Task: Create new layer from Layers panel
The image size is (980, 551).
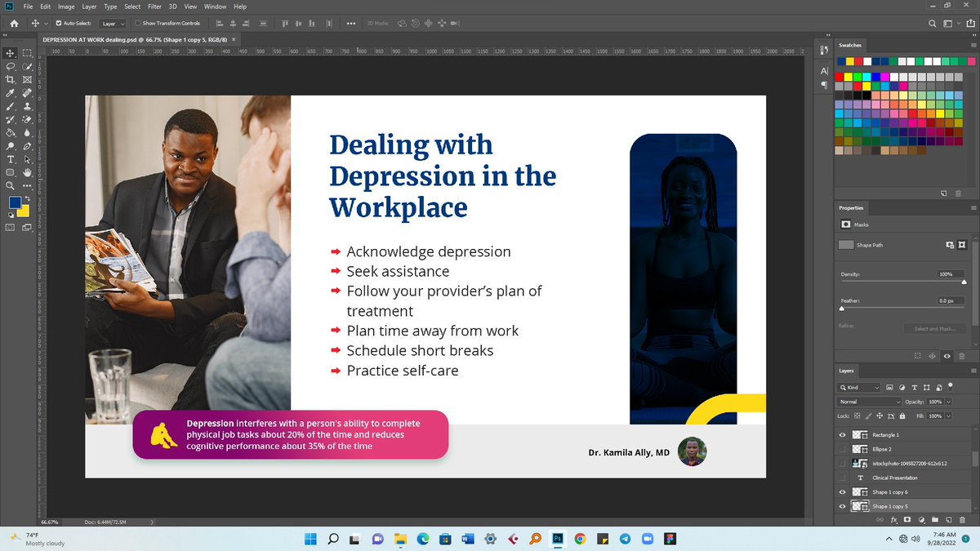Action: click(x=949, y=520)
